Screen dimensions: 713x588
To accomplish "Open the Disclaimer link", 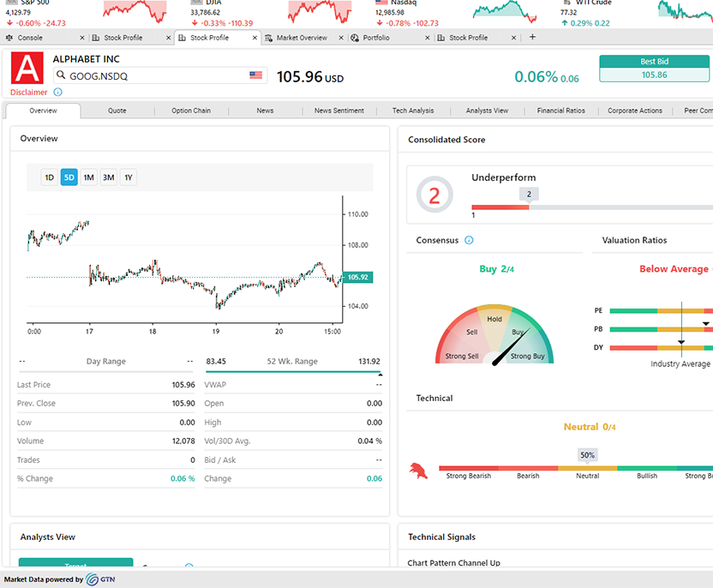I will coord(28,93).
